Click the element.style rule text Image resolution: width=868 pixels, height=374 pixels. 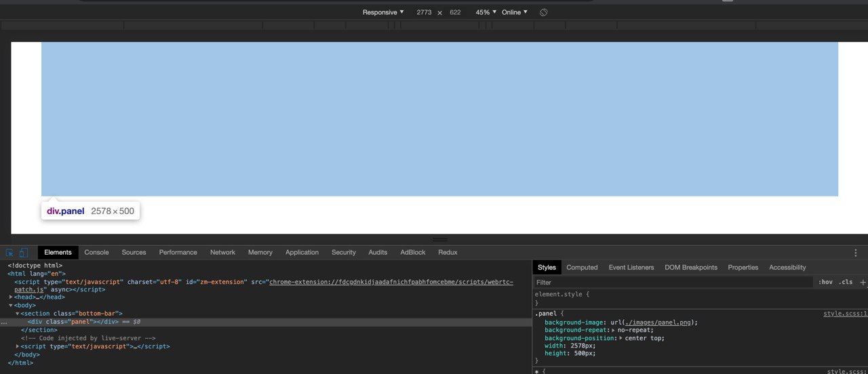click(x=560, y=295)
